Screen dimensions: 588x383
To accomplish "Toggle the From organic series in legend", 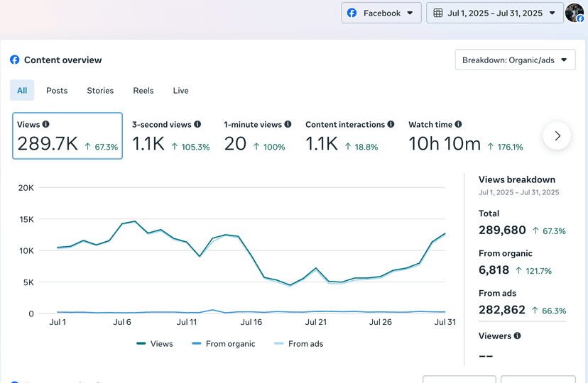I will pos(223,344).
